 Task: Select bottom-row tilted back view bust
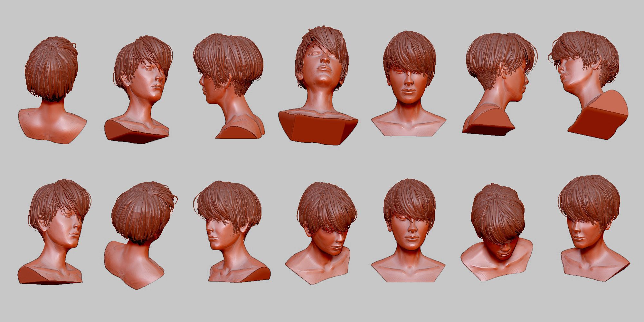(140, 236)
